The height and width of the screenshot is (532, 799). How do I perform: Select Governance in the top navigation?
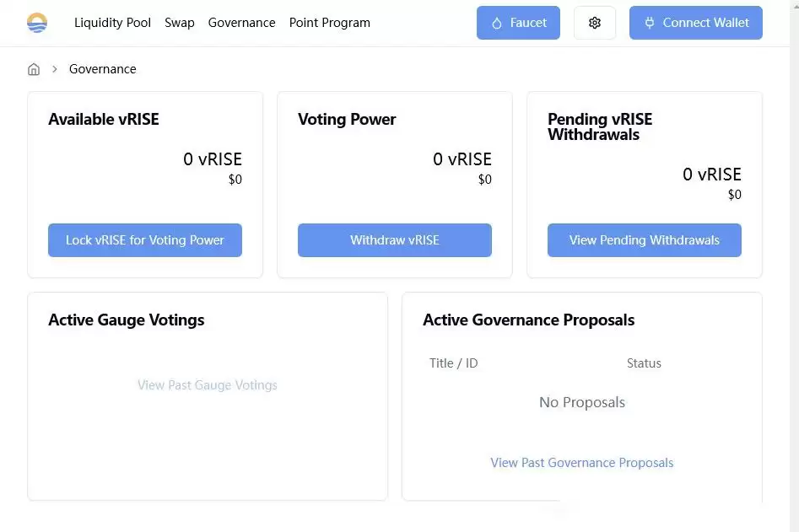point(241,23)
